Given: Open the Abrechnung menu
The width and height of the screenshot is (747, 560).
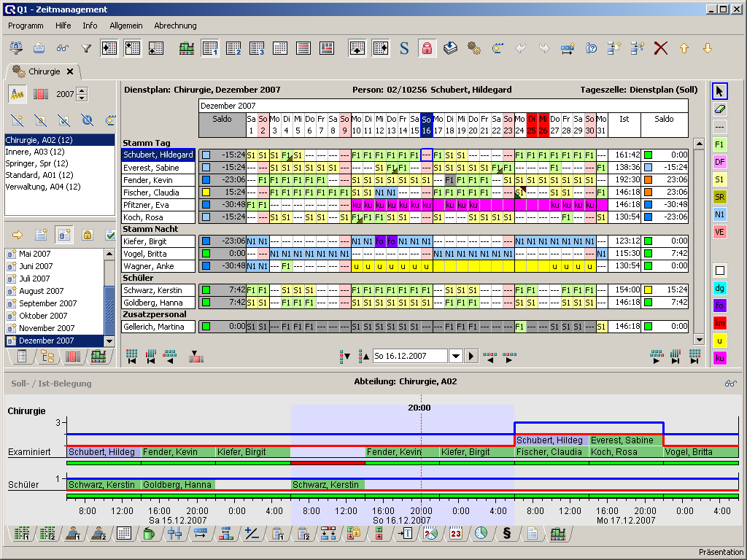Looking at the screenshot, I should (175, 26).
